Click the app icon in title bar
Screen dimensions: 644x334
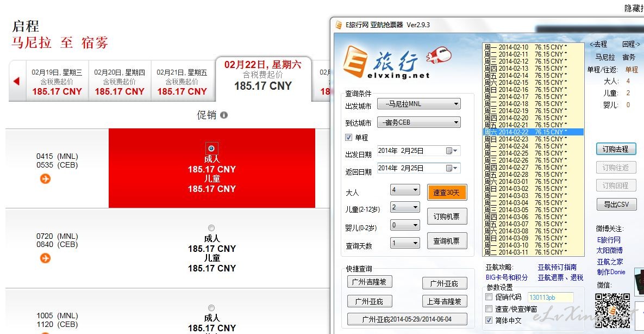click(339, 25)
